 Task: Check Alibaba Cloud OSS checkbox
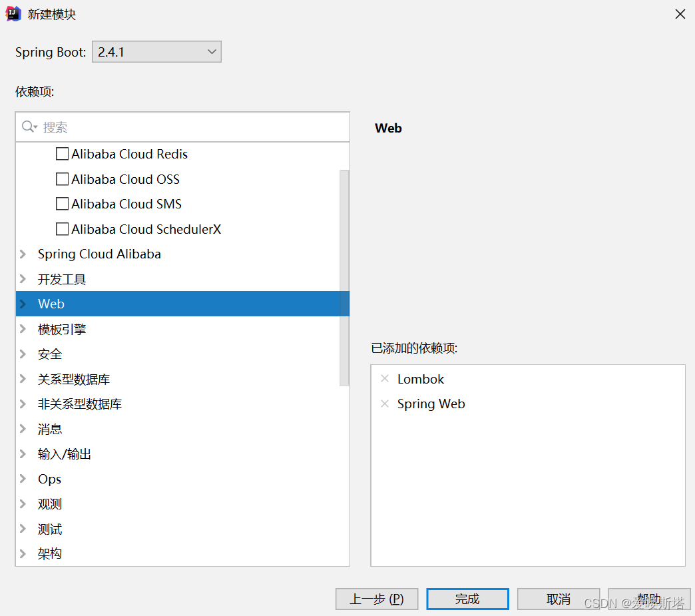coord(63,179)
